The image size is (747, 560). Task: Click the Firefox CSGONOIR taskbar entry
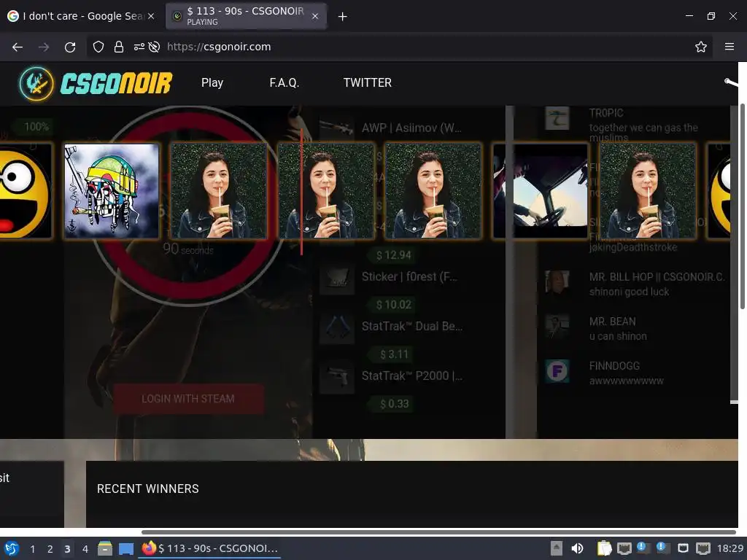(210, 548)
